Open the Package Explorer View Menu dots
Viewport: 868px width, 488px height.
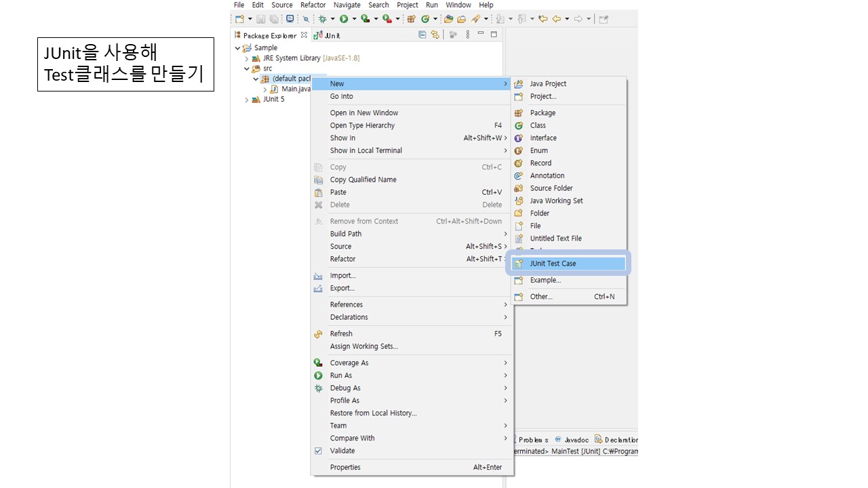(467, 35)
